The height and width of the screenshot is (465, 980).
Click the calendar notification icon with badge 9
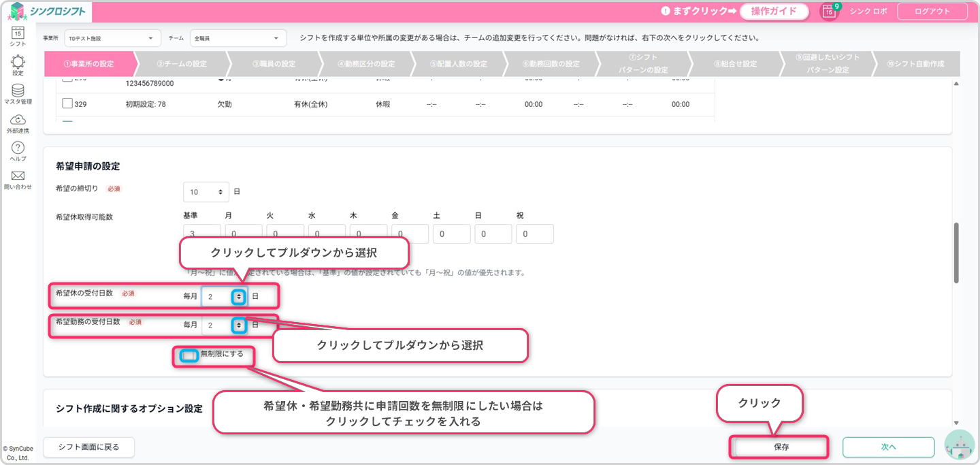[828, 12]
